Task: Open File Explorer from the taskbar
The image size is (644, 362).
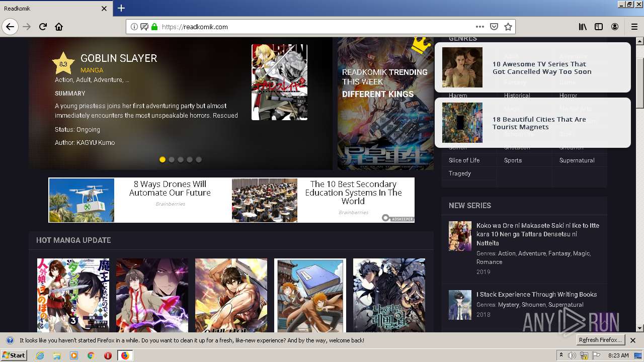Action: click(57, 355)
